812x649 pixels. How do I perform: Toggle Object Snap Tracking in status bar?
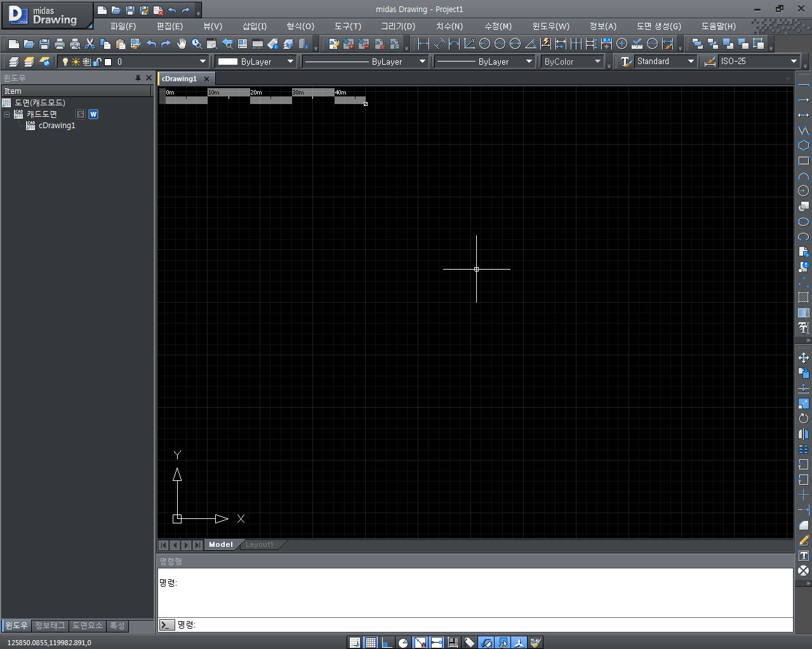436,643
